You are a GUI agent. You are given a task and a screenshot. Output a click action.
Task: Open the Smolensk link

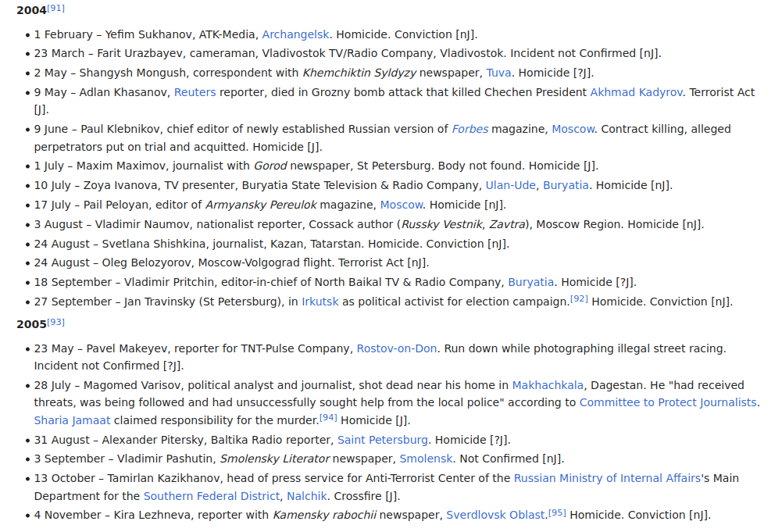[x=426, y=459]
